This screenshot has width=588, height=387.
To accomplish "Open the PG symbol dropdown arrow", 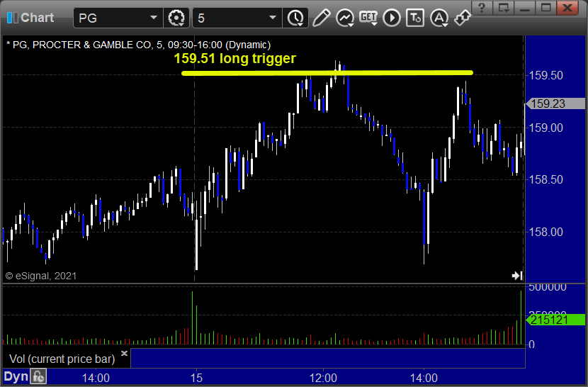I will (153, 18).
